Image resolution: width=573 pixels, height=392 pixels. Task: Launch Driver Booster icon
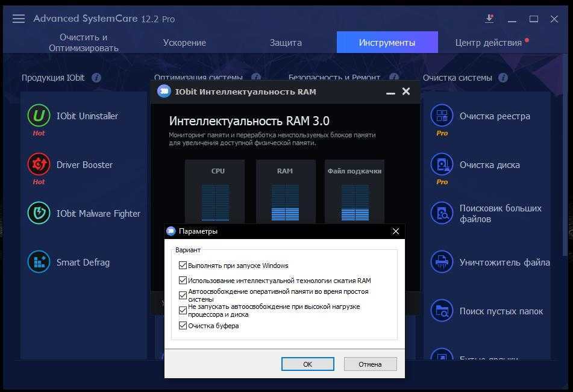click(x=39, y=164)
